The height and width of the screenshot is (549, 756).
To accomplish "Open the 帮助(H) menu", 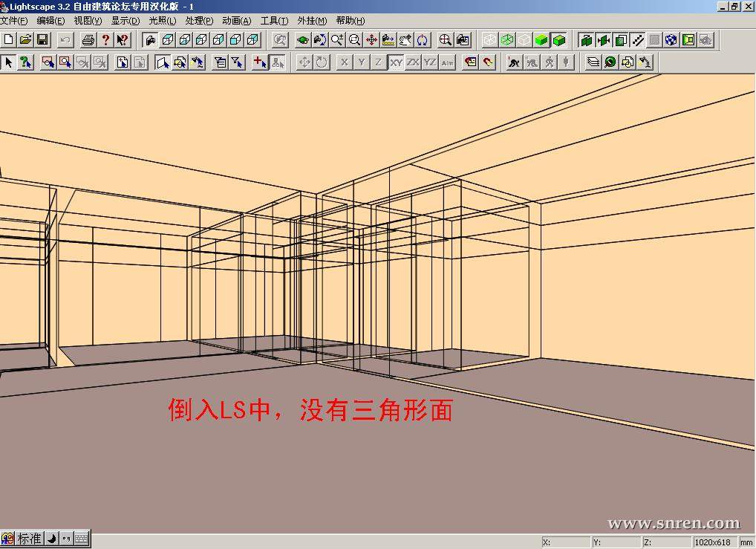I will click(351, 21).
